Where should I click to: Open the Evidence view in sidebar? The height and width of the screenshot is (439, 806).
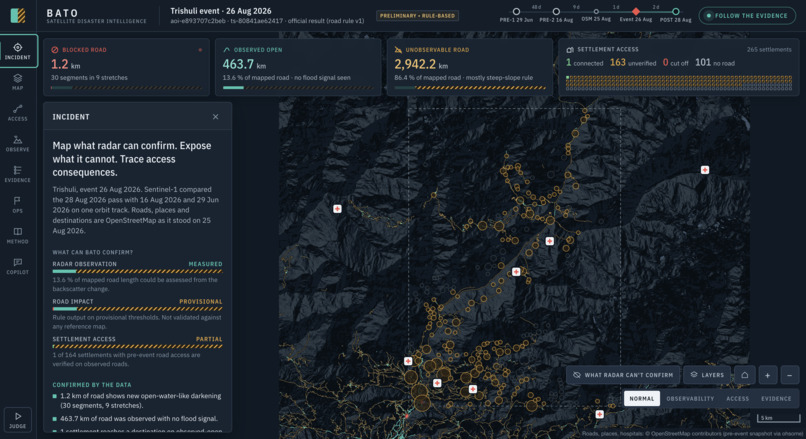click(18, 174)
